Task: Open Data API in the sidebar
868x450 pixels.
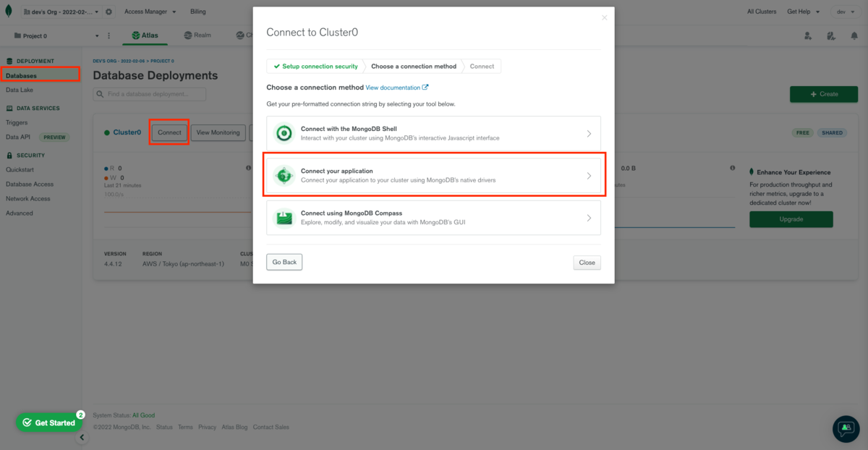Action: pos(18,137)
